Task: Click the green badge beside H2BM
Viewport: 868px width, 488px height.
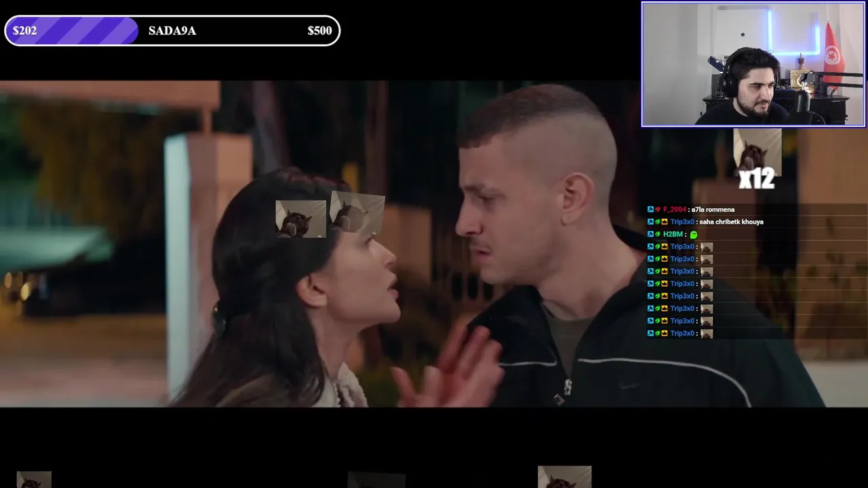Action: point(658,234)
